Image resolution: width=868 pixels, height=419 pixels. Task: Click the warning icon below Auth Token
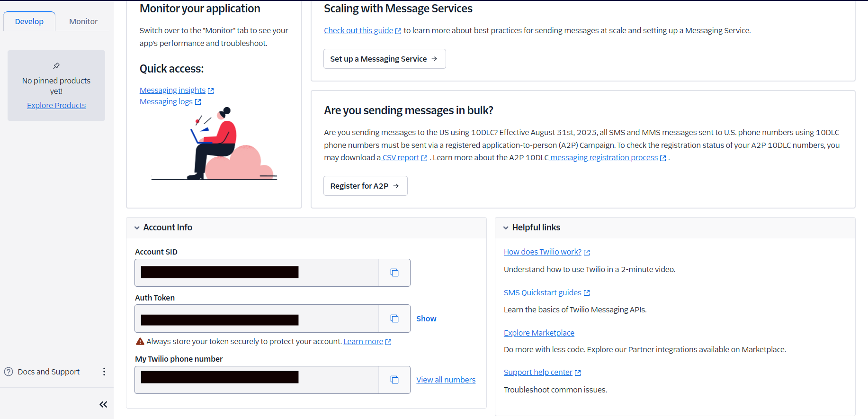140,341
